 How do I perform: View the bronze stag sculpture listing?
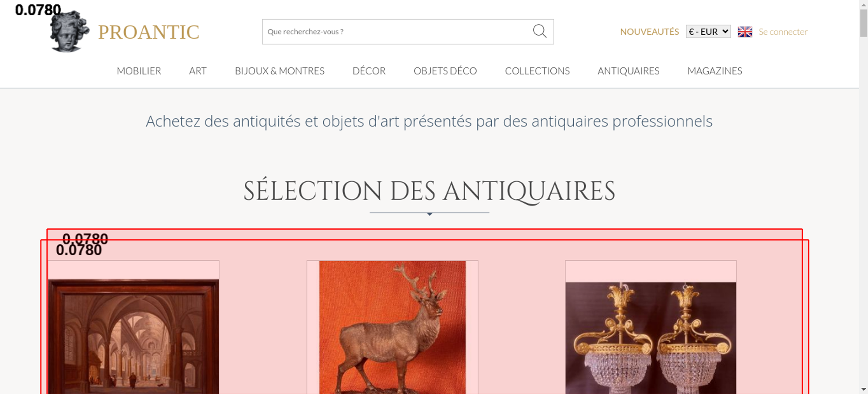click(x=392, y=327)
